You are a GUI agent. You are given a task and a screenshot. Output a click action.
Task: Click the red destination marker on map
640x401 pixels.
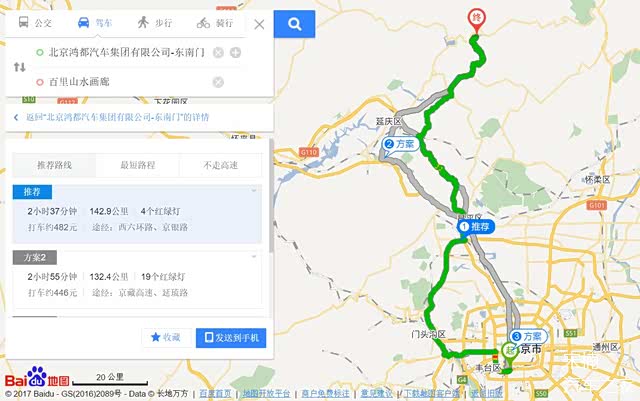coord(476,20)
